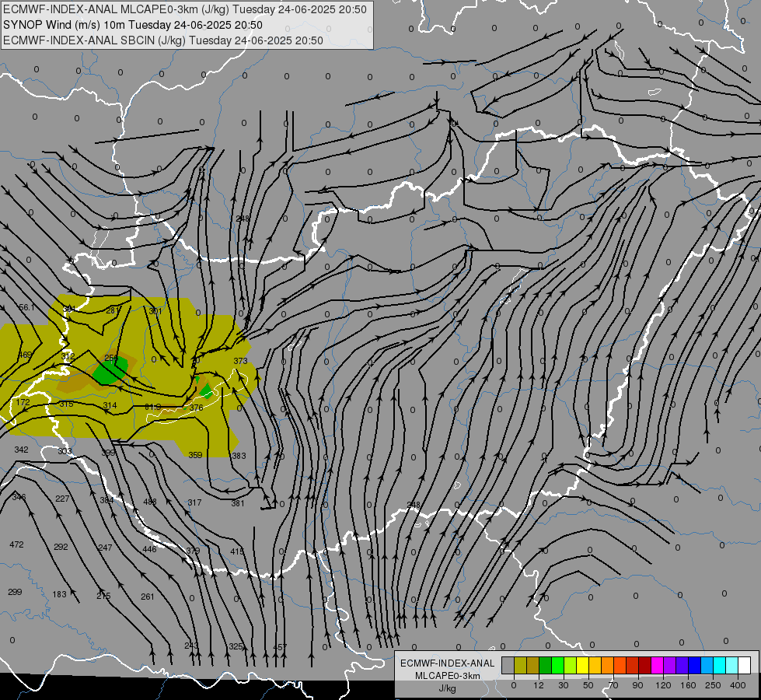Viewport: 761px width, 700px height.
Task: Click the SBCIN header line
Action: (x=163, y=40)
